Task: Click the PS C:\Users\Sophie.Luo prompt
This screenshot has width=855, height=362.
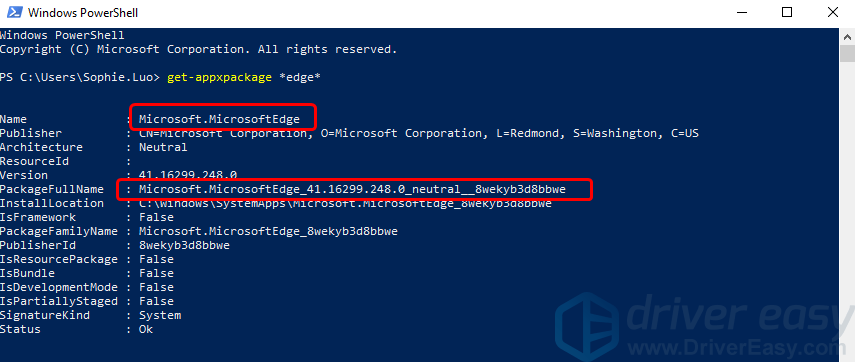Action: pos(80,77)
